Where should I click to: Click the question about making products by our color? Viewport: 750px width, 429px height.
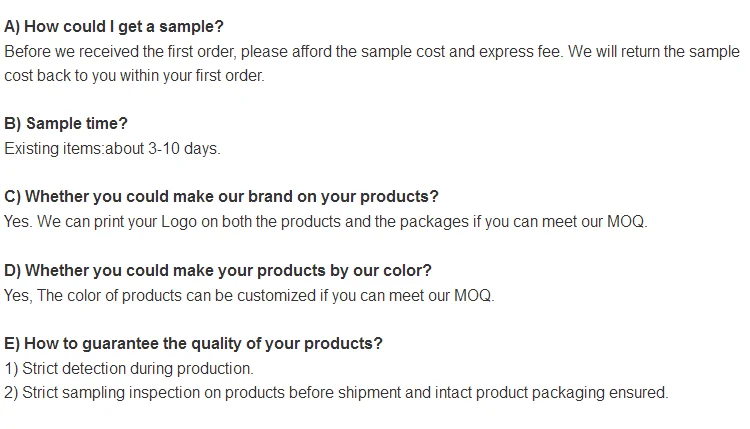(218, 270)
